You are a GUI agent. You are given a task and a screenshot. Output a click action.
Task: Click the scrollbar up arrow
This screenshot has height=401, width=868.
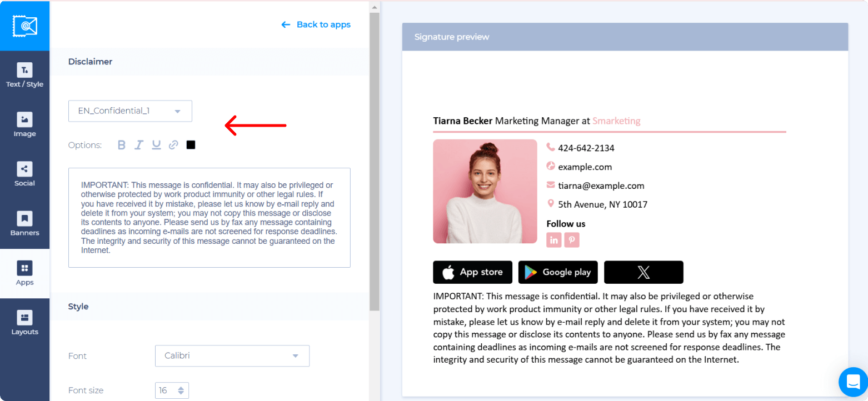pos(375,7)
